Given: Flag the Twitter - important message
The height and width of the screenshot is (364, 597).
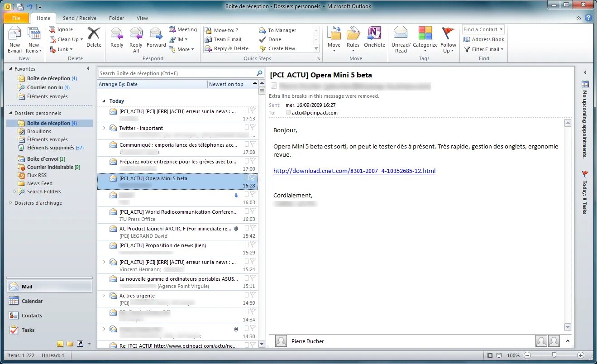Looking at the screenshot, I should 253,128.
